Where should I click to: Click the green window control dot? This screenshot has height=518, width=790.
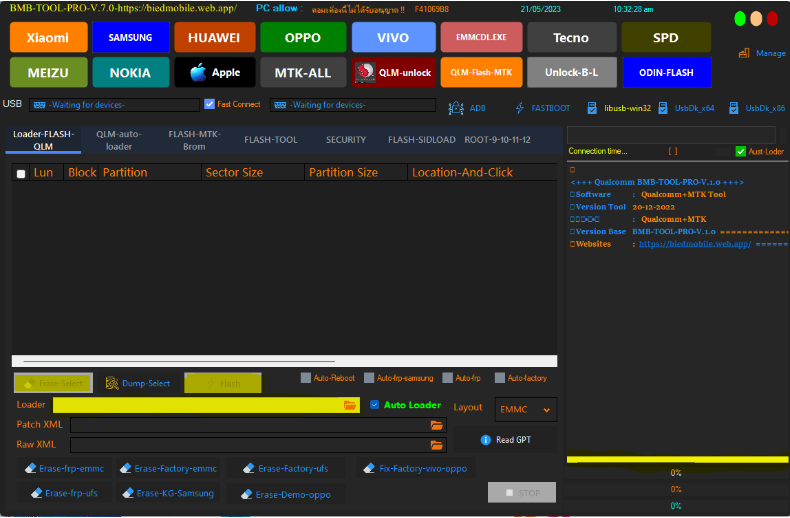tap(740, 19)
